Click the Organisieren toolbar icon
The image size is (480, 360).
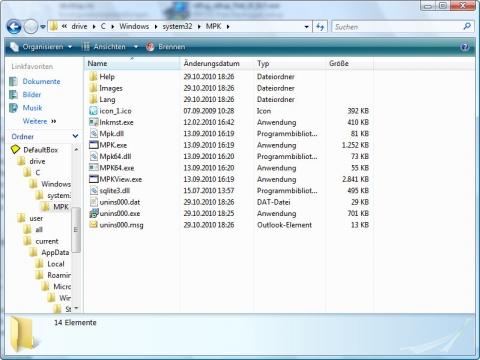point(14,47)
